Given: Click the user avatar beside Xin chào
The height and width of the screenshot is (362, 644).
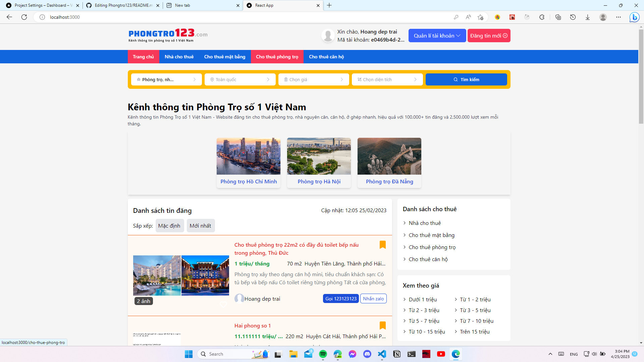Looking at the screenshot, I should 328,36.
